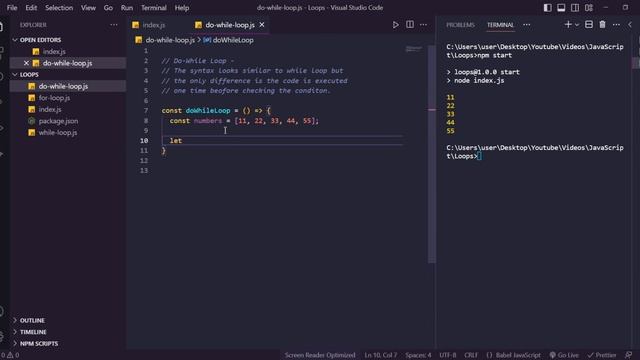
Task: Select the TERMINAL panel tab
Action: pos(500,25)
